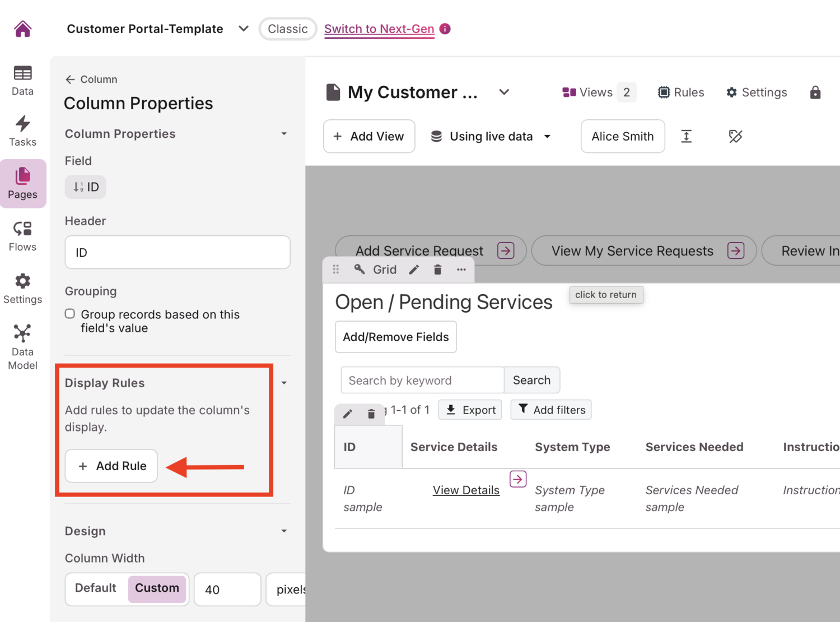Image resolution: width=840 pixels, height=622 pixels.
Task: Click the info icon beside Switch to Next-Gen
Action: [445, 29]
